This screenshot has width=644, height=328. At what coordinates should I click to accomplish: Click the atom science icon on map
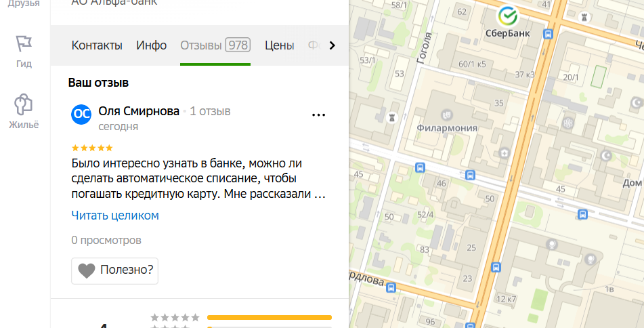pyautogui.click(x=568, y=123)
